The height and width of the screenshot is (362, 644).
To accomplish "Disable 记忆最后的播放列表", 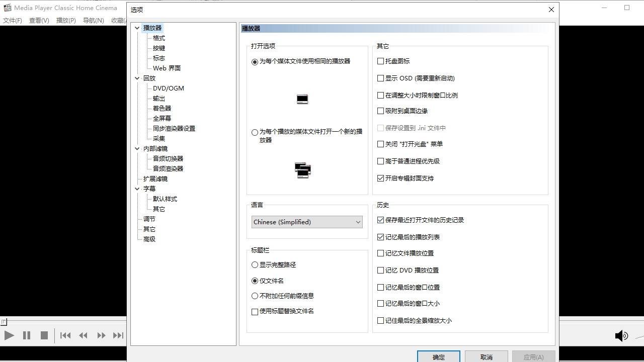I will [380, 236].
